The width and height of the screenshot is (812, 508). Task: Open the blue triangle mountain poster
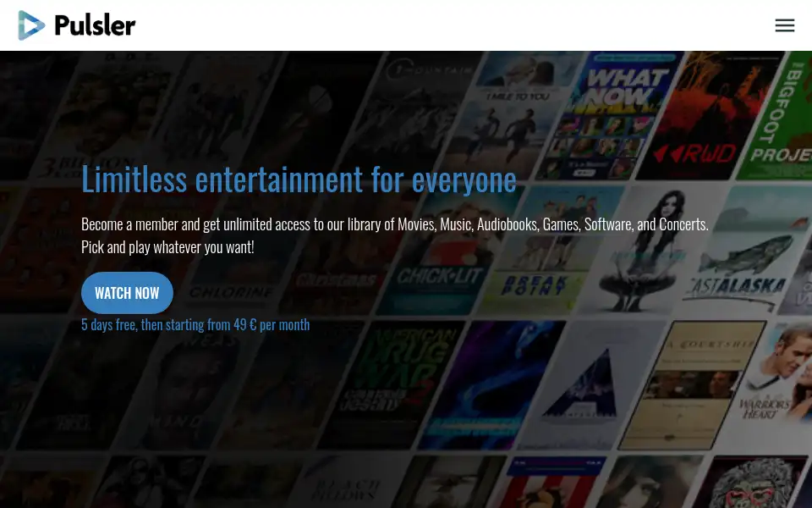[590, 385]
